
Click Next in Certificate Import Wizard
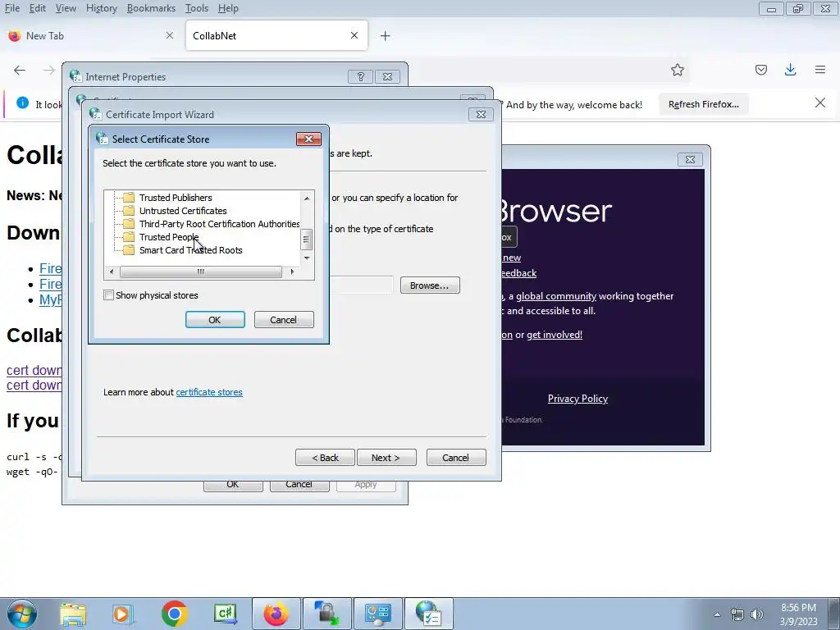pos(386,458)
